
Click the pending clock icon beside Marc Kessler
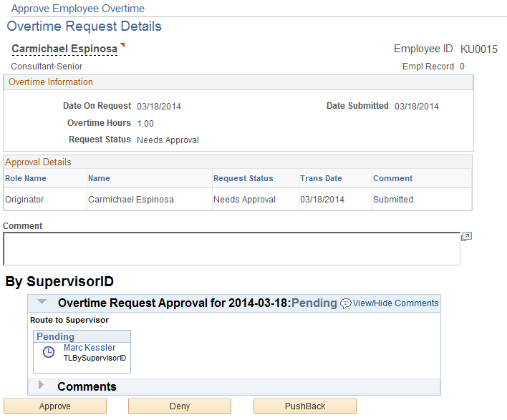click(x=49, y=352)
